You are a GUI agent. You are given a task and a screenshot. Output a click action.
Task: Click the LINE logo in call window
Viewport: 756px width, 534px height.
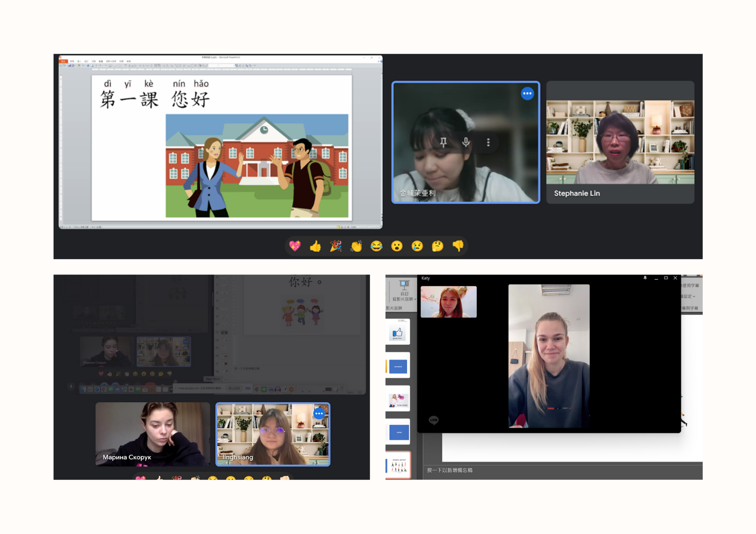click(x=434, y=420)
